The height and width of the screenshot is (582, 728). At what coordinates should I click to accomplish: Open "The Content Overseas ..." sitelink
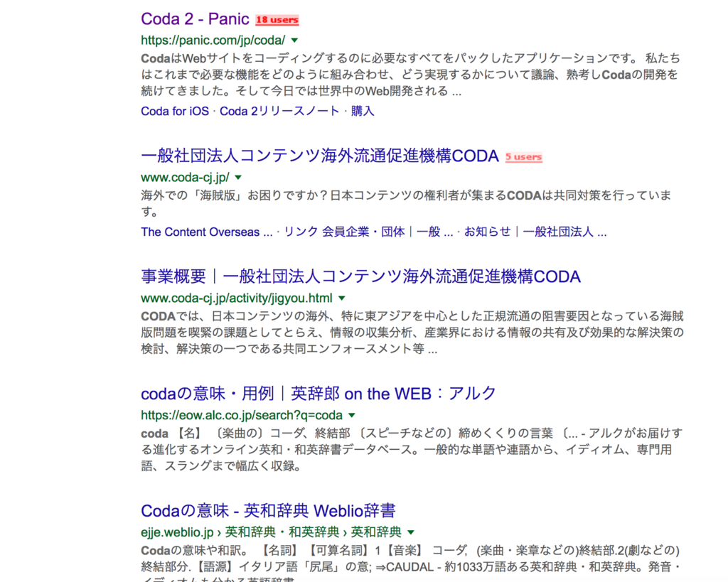coord(207,232)
